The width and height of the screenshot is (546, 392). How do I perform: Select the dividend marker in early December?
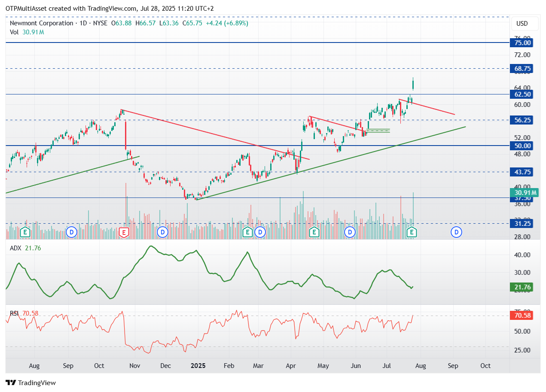coord(162,232)
